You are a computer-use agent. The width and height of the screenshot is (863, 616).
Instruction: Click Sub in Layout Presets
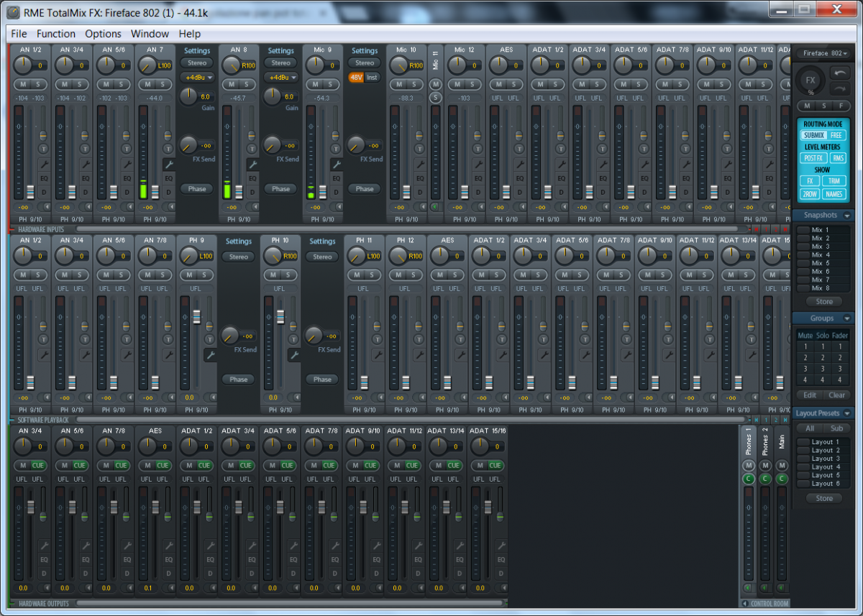pos(837,428)
